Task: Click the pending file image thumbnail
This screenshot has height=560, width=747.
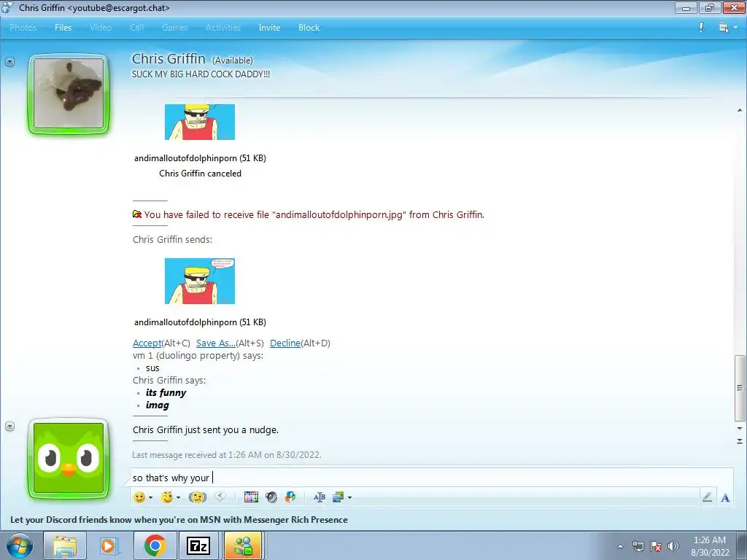Action: click(200, 281)
